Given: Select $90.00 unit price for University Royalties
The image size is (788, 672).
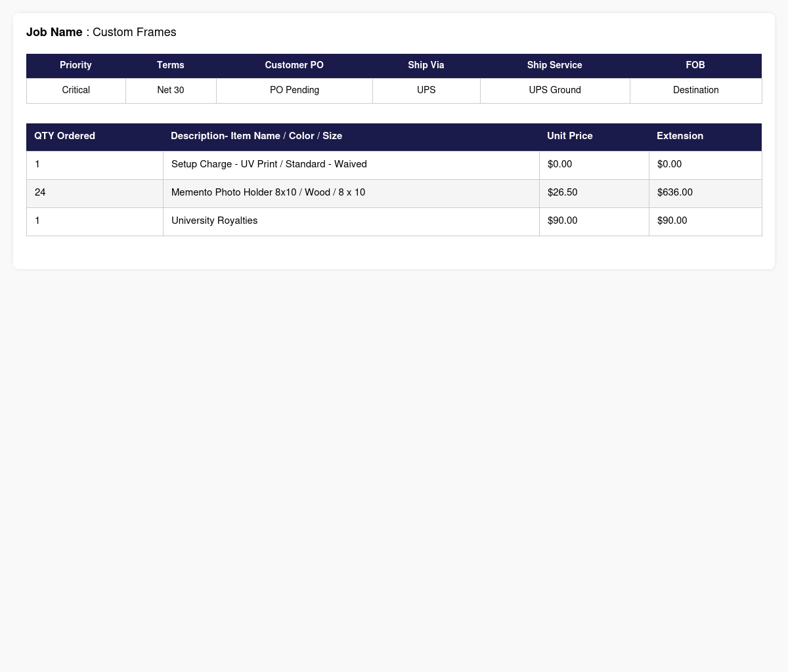Looking at the screenshot, I should point(594,221).
